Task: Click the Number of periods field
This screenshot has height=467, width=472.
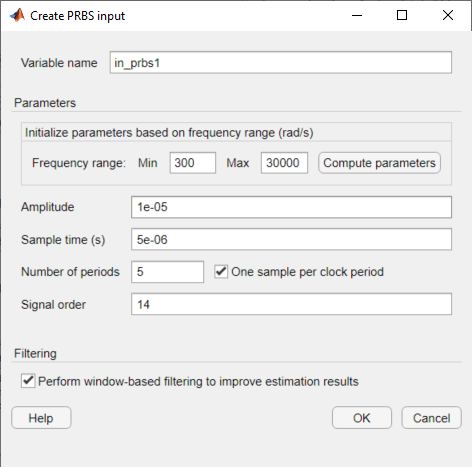Action: point(167,272)
